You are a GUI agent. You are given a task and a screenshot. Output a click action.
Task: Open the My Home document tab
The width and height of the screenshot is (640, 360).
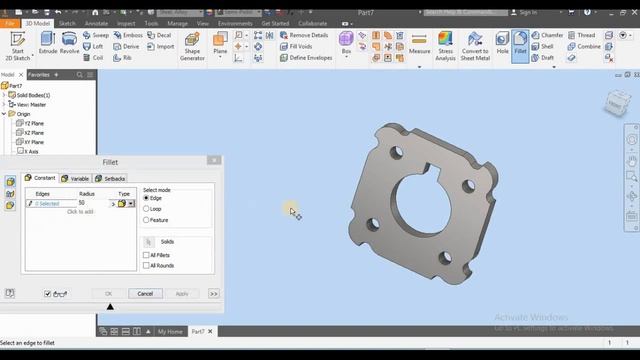[x=170, y=331]
